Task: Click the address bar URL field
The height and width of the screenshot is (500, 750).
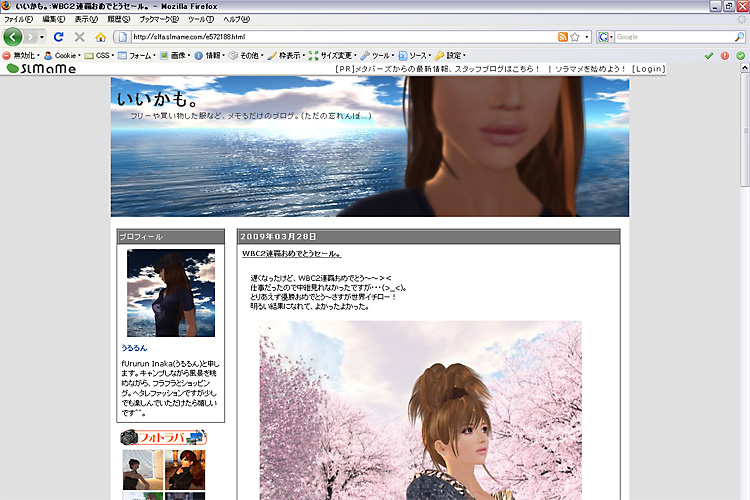Action: [343, 37]
